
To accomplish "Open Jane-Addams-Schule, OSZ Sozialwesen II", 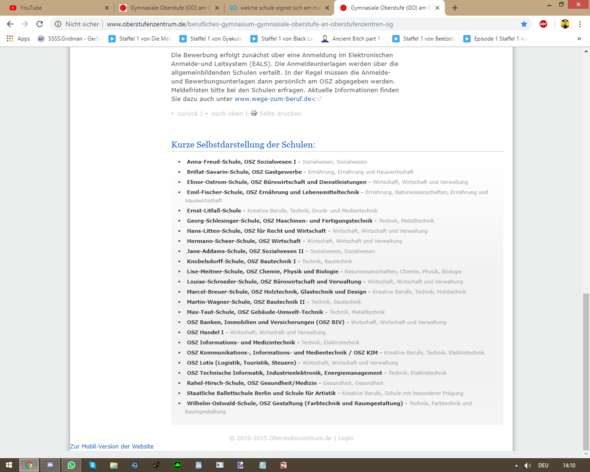I will (245, 251).
